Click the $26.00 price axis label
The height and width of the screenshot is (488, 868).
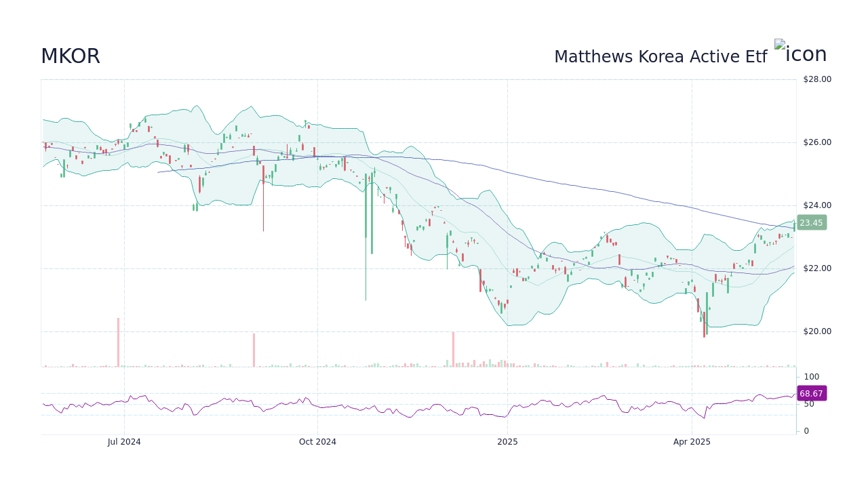pyautogui.click(x=817, y=142)
